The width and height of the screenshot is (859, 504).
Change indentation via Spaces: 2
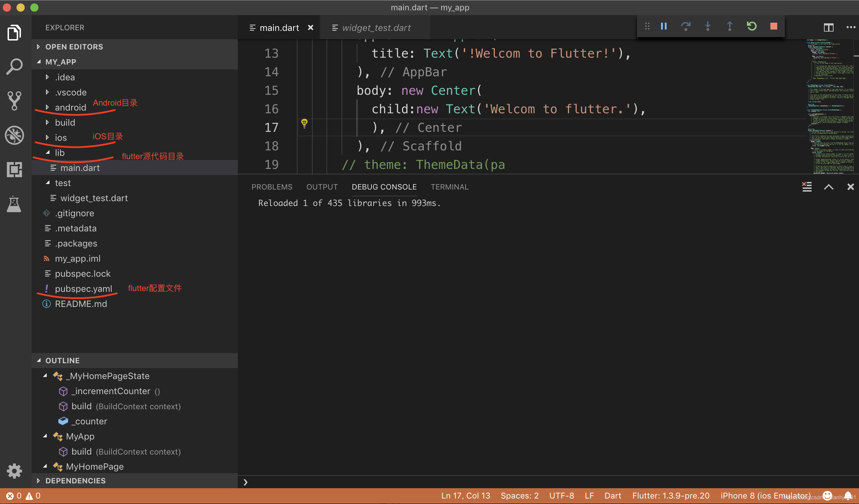520,496
